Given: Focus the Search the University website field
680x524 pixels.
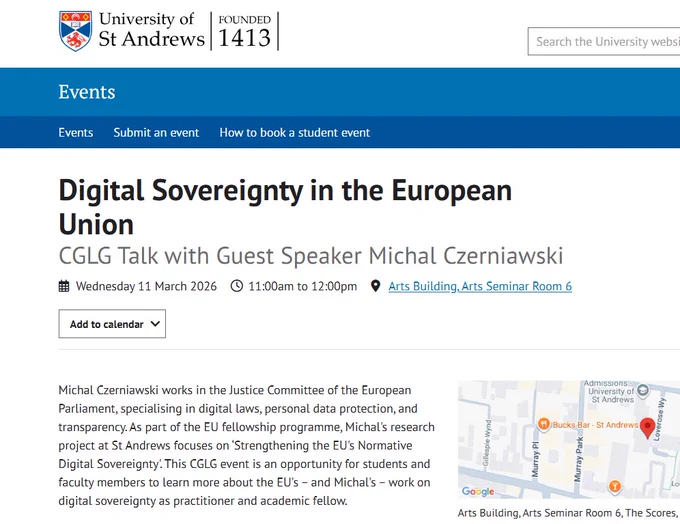Looking at the screenshot, I should coord(604,41).
